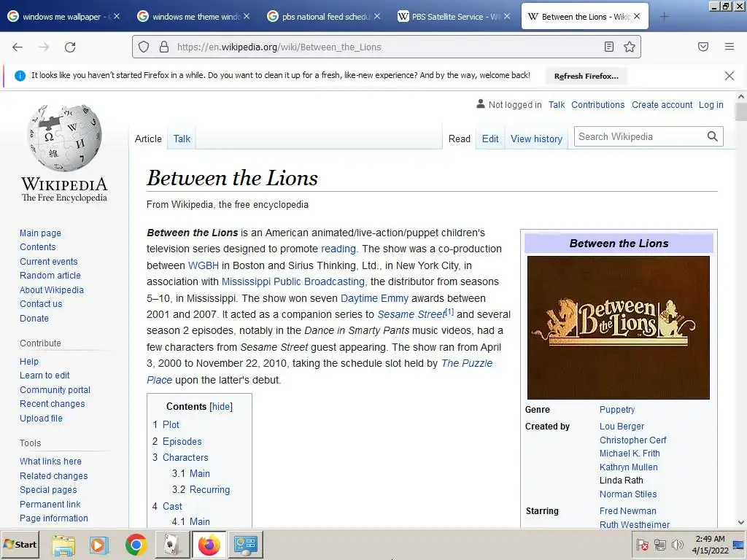747x560 pixels.
Task: Bookmark this page with the star icon
Action: tap(630, 47)
